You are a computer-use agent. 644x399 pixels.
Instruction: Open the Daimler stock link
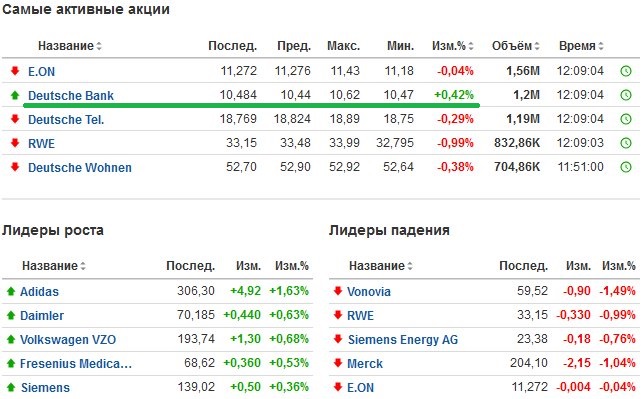click(x=42, y=316)
